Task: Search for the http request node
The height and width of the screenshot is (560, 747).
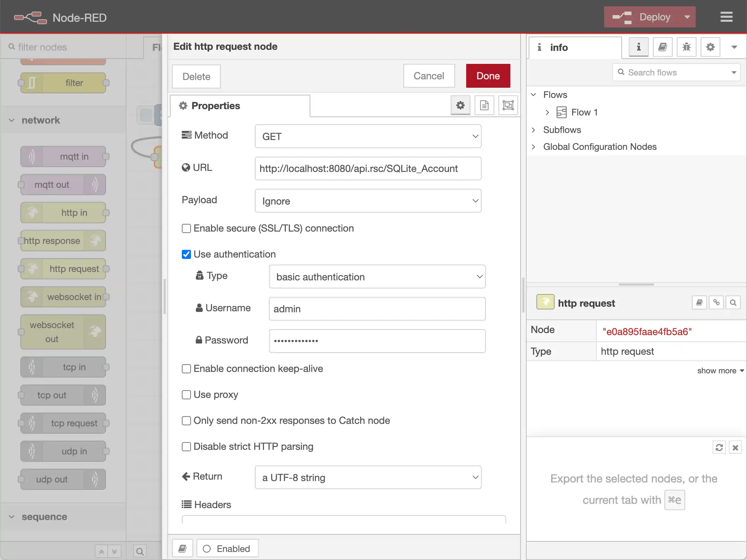Action: (733, 302)
